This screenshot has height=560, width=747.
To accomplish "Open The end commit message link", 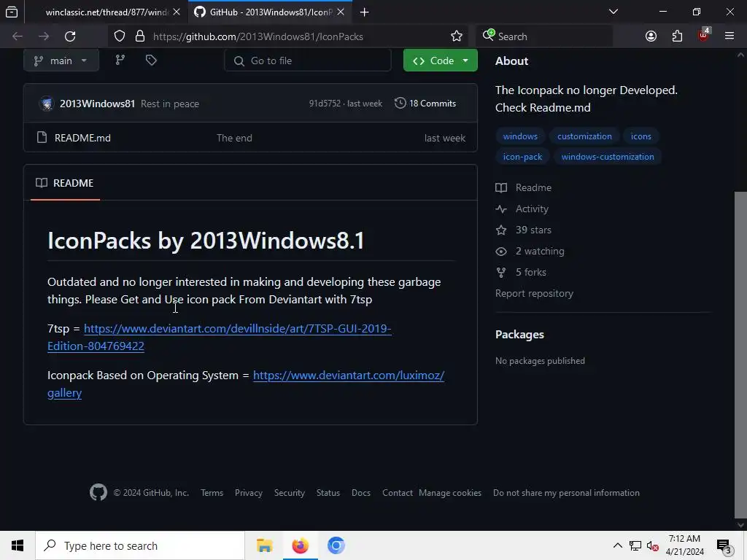I will (x=234, y=138).
